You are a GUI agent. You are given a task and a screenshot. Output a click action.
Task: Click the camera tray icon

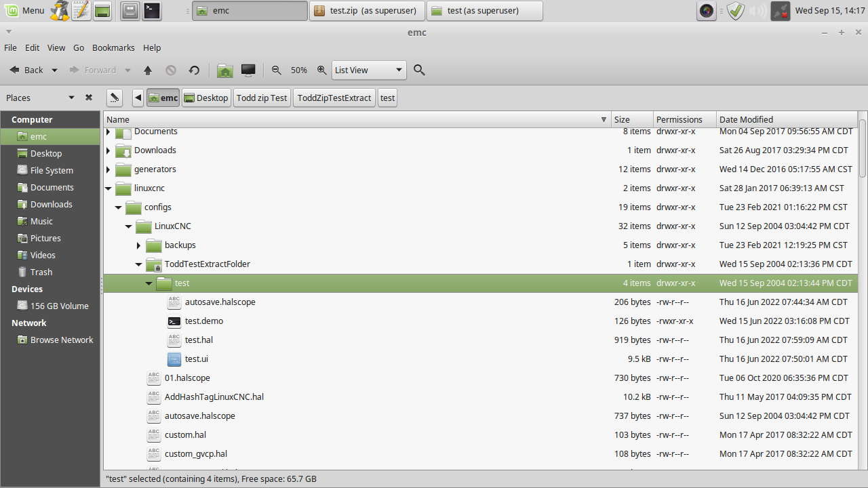pos(707,11)
